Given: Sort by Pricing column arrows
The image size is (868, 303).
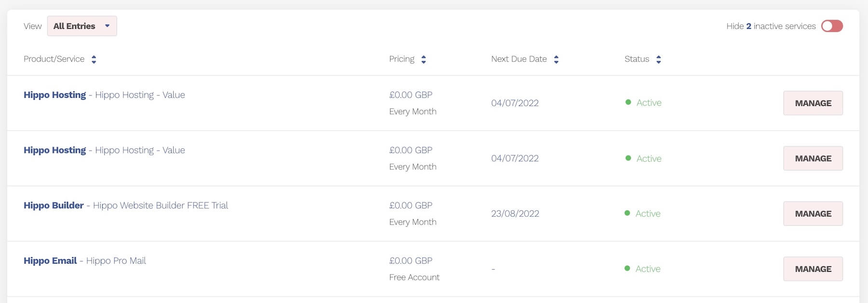Looking at the screenshot, I should coord(423,59).
